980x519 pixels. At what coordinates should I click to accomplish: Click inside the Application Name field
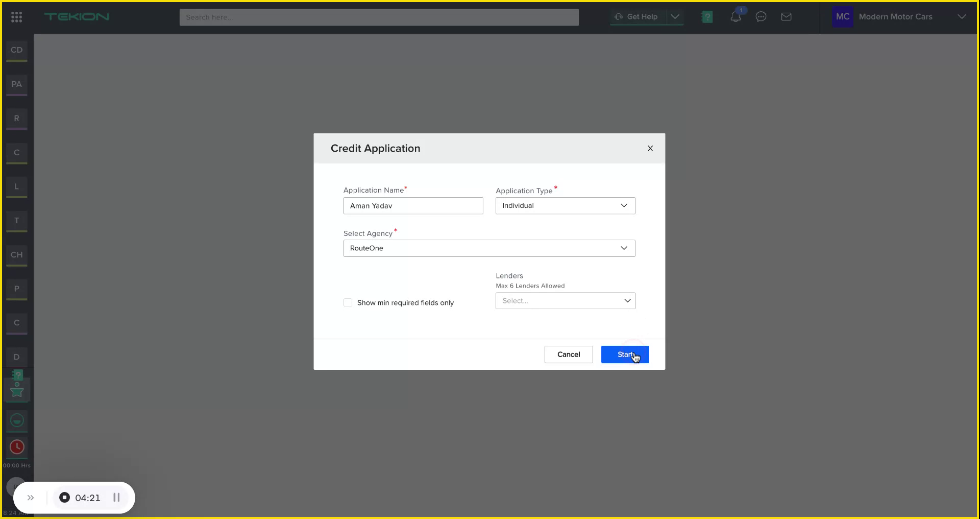pyautogui.click(x=413, y=205)
